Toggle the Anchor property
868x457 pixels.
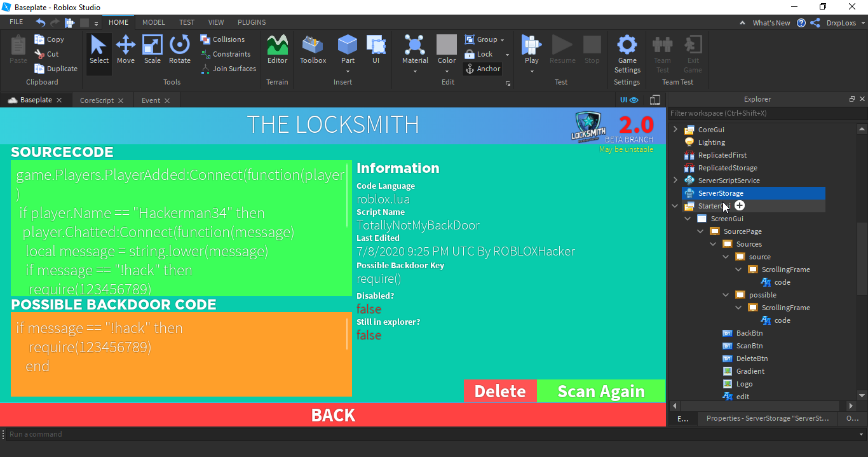483,69
